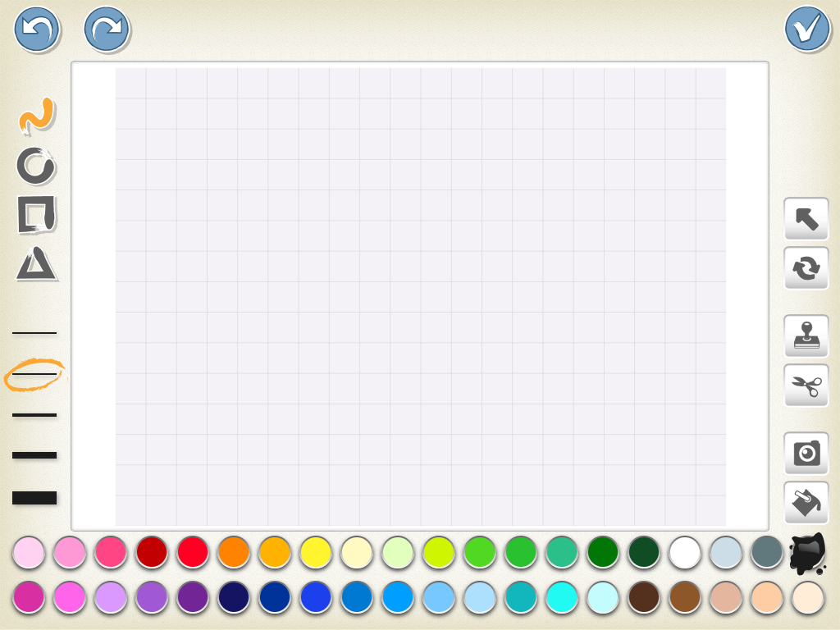Open the camera tool
Image resolution: width=840 pixels, height=630 pixels.
[x=806, y=453]
